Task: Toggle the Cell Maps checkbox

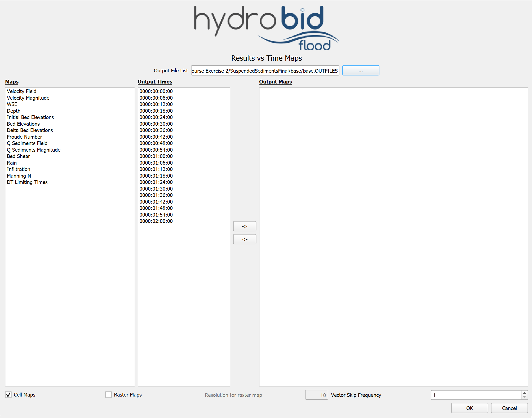Action: pos(8,395)
